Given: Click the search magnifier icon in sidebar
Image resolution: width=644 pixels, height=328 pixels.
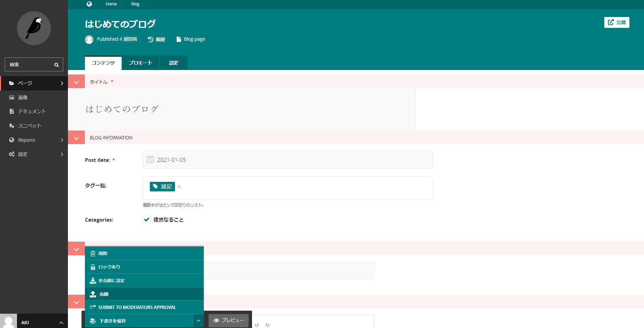Looking at the screenshot, I should pos(56,65).
